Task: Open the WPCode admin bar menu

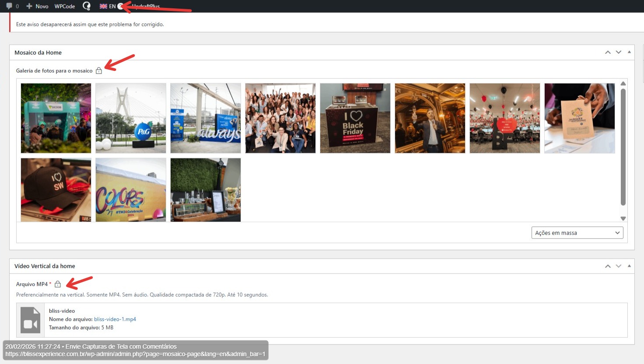Action: click(65, 6)
